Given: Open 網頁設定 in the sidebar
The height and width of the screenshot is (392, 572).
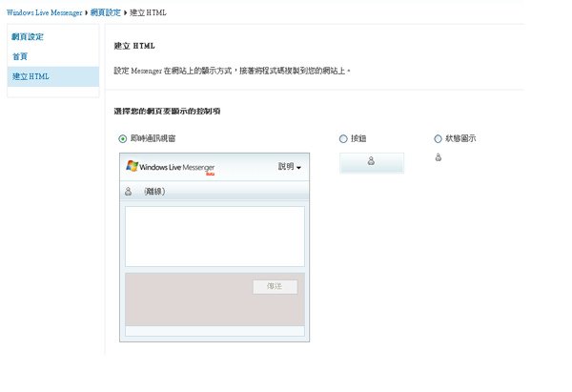Looking at the screenshot, I should [x=28, y=37].
